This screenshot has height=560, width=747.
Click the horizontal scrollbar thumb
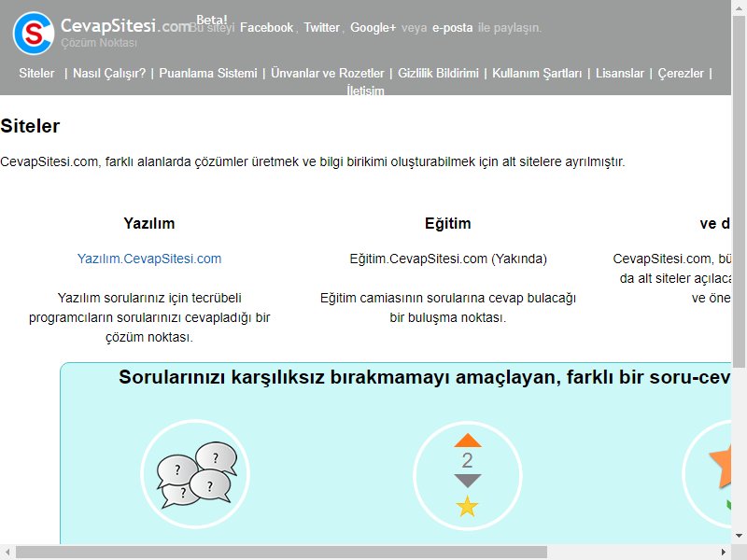(282, 553)
